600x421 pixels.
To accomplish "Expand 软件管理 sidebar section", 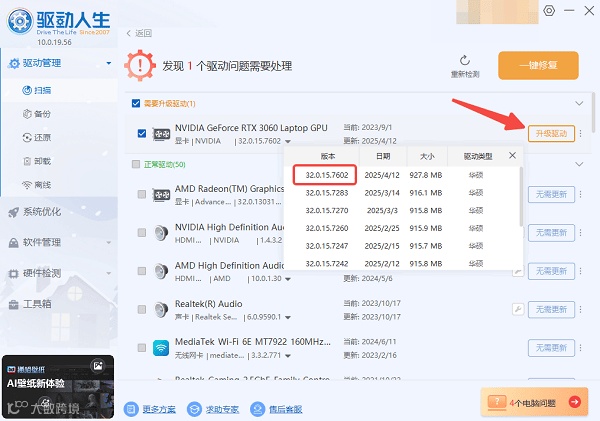I will pos(109,242).
